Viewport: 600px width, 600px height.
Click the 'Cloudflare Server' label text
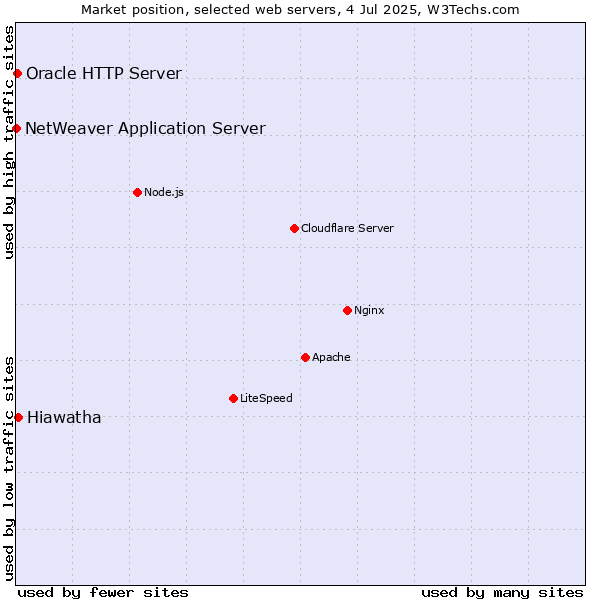[347, 228]
